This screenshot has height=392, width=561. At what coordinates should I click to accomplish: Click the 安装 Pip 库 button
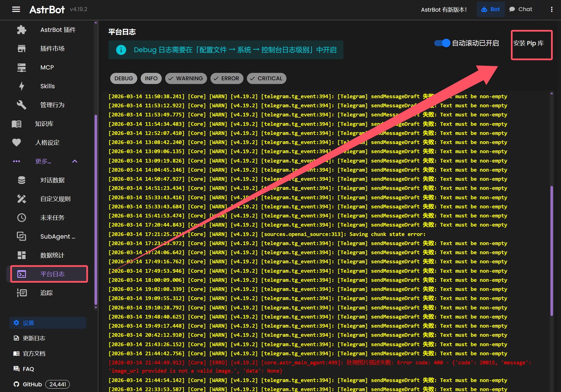(x=529, y=43)
